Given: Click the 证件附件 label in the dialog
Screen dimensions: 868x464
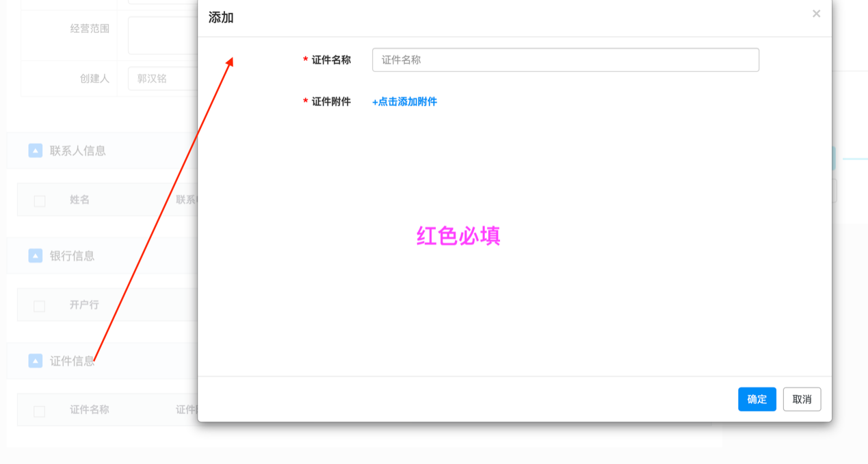Looking at the screenshot, I should point(331,102).
